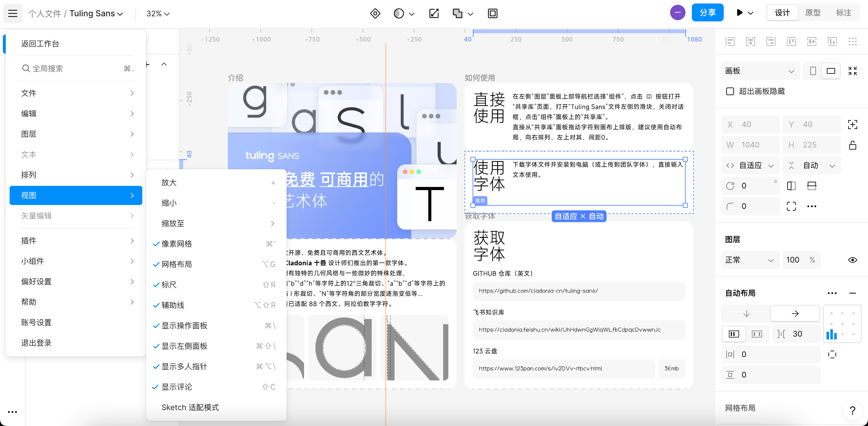Viewport: 868px width, 426px height.
Task: Click the flip horizontal icon
Action: [791, 186]
